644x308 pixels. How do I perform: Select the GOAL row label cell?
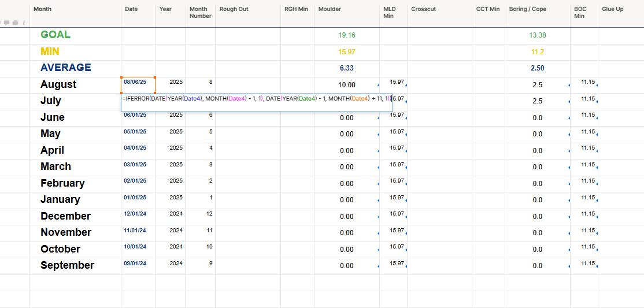point(75,36)
